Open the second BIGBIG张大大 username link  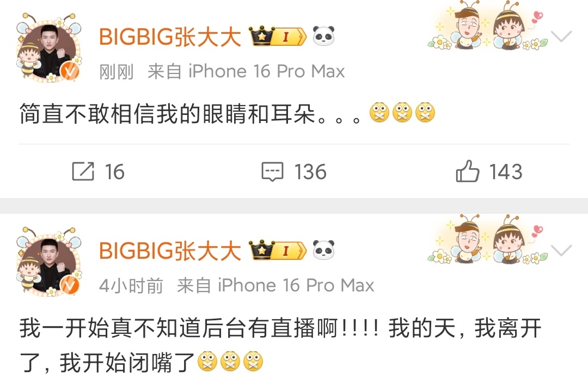(x=170, y=251)
